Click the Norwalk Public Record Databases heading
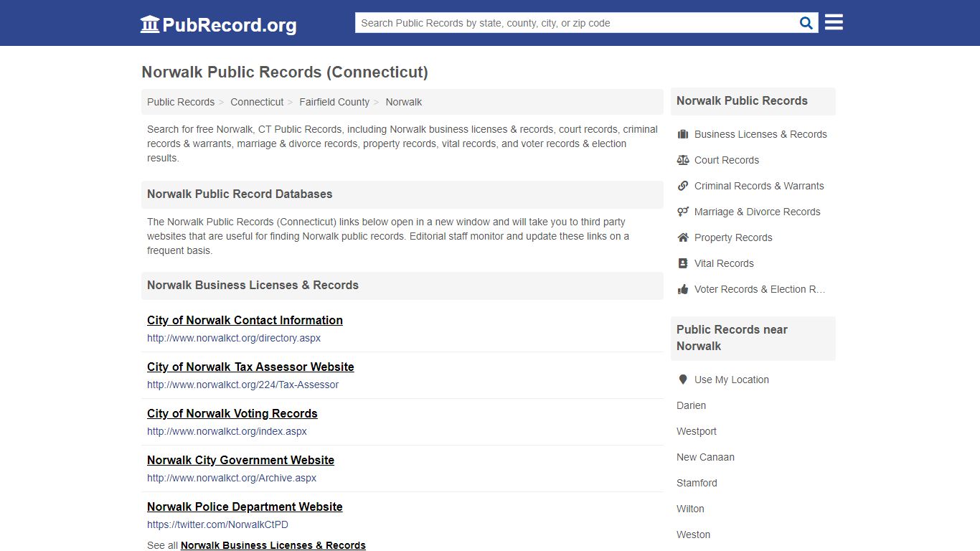This screenshot has width=980, height=551. click(x=240, y=194)
